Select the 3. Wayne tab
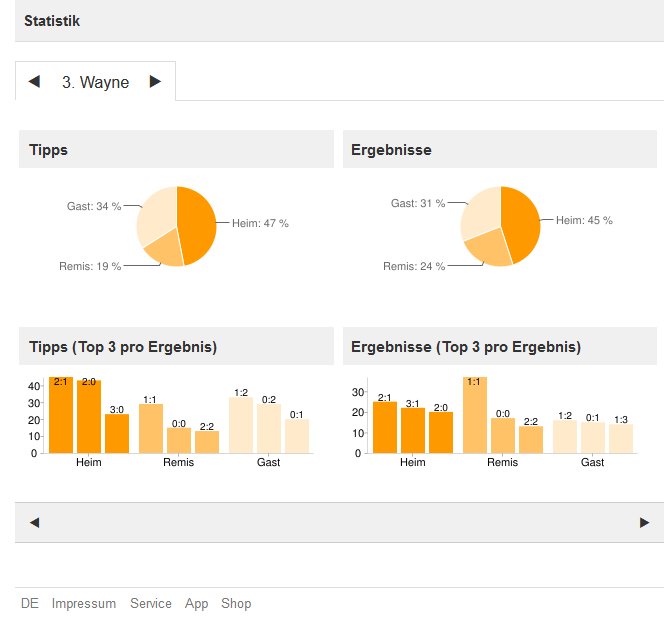The height and width of the screenshot is (628, 664). click(x=95, y=83)
